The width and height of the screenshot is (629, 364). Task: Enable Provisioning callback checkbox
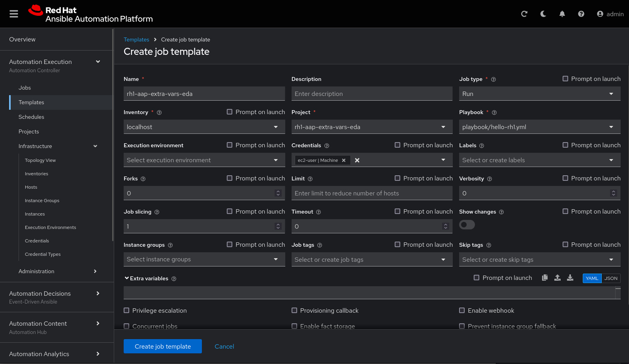(x=294, y=310)
